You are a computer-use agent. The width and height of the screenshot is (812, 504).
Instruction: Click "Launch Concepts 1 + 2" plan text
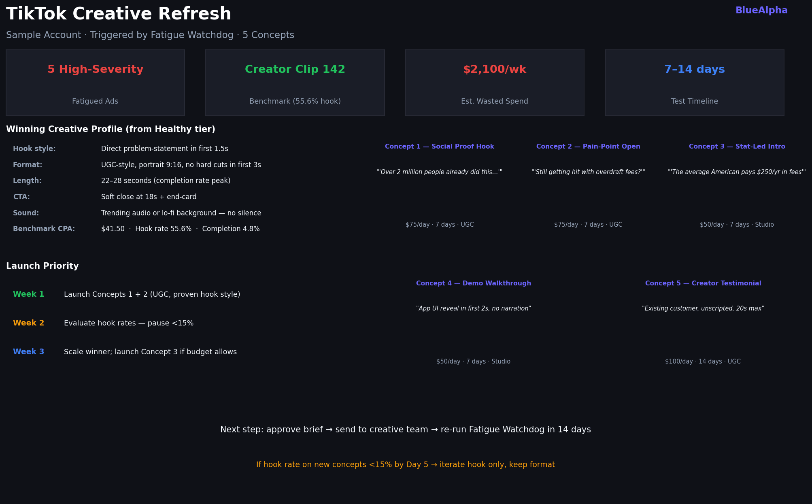pyautogui.click(x=152, y=295)
